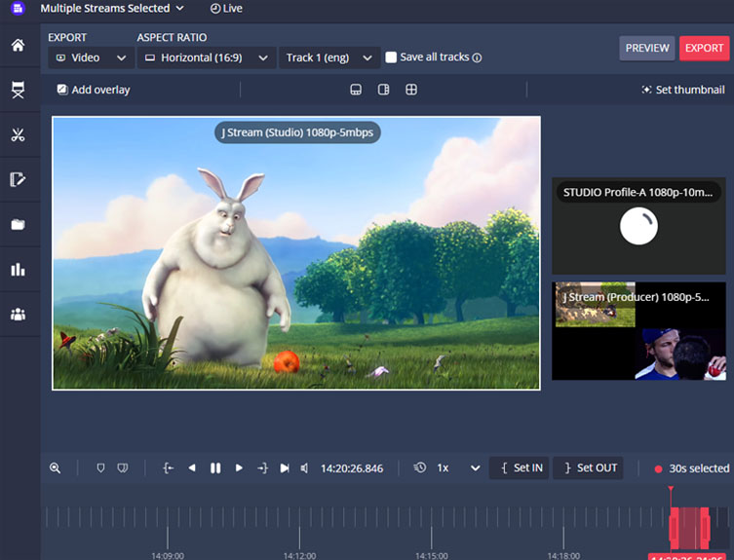Open the 1x playback speed dropdown
This screenshot has width=734, height=560.
click(x=458, y=467)
